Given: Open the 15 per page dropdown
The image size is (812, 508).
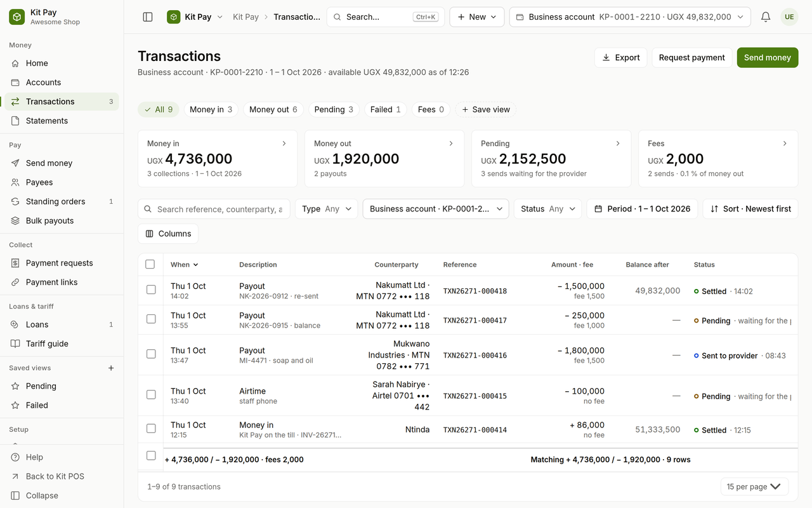Looking at the screenshot, I should click(755, 487).
